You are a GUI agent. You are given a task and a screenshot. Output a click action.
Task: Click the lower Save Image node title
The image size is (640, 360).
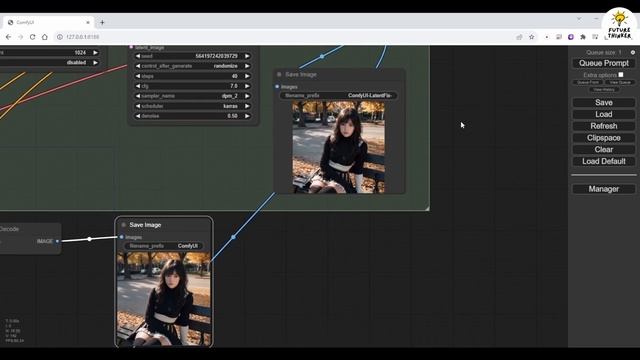145,225
